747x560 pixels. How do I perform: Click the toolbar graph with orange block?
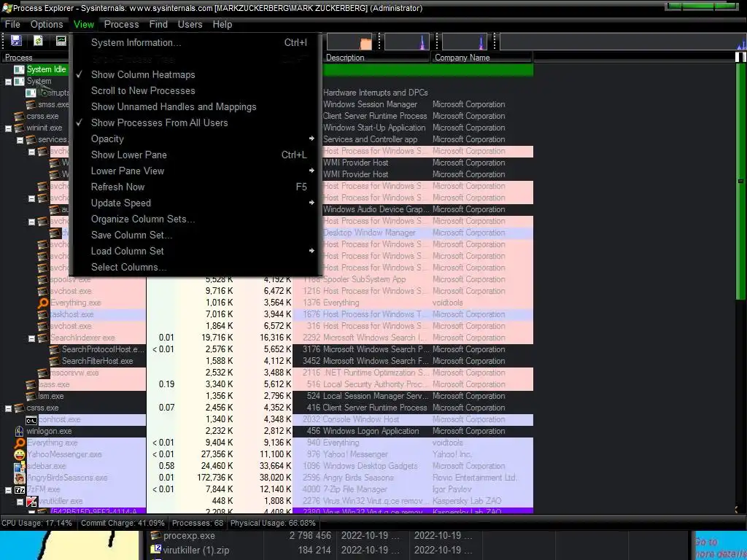click(x=351, y=42)
